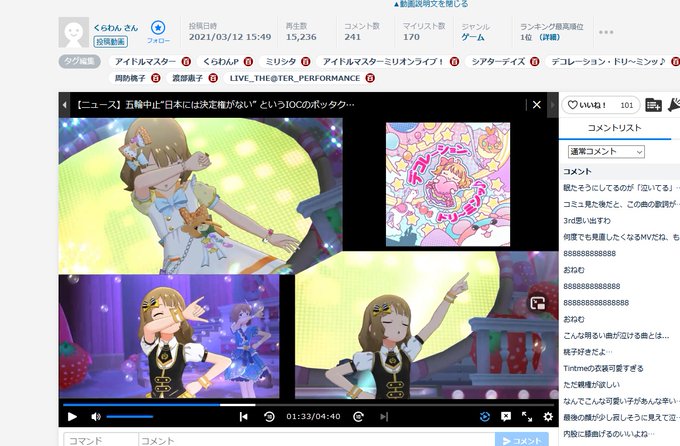Open dictionary icon for ミリシタ tag

coord(305,62)
